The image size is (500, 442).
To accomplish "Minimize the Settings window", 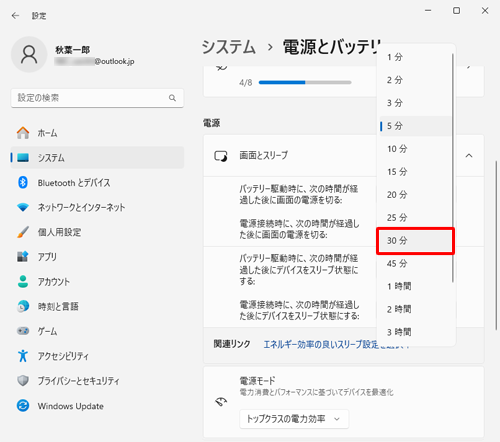I will (x=428, y=11).
